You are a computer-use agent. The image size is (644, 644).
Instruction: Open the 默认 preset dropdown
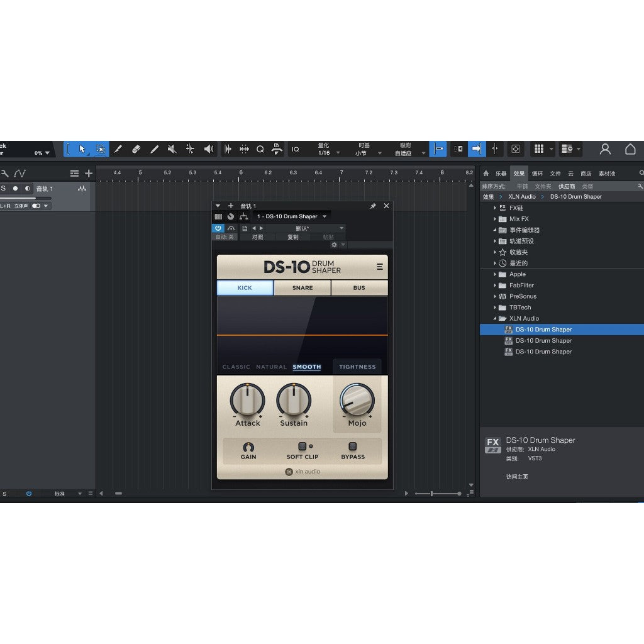tap(302, 228)
